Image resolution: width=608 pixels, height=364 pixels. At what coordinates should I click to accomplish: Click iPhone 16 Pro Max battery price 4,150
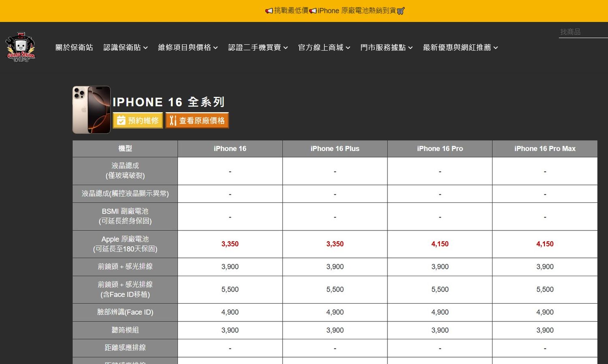pyautogui.click(x=545, y=244)
